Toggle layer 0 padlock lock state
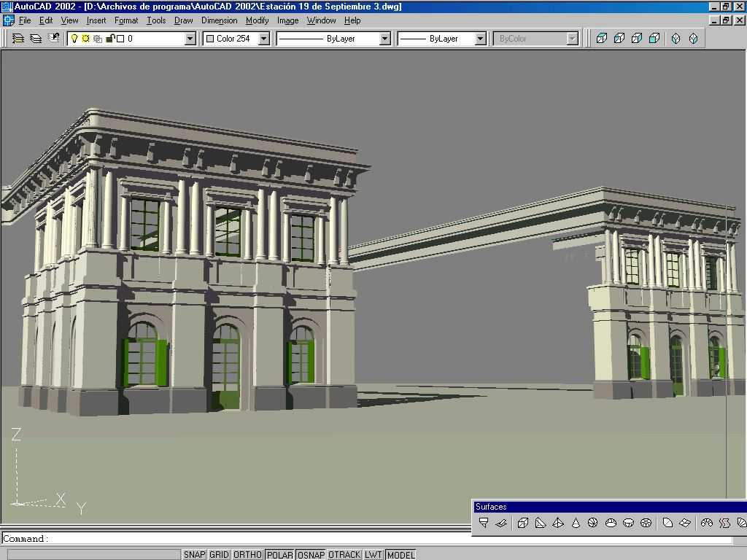The height and width of the screenshot is (560, 747). [110, 39]
